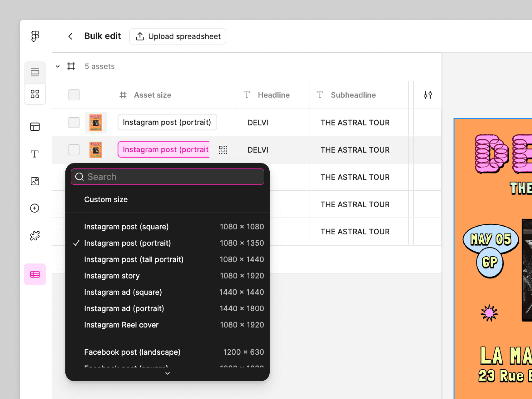Choose Custom size option
532x399 pixels.
click(167, 199)
